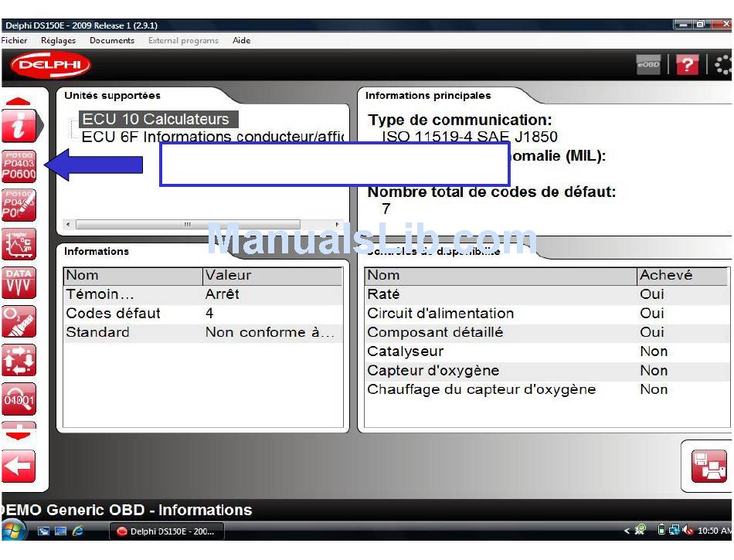Select the Raté row
Viewport: 734px width, 560px height.
(x=547, y=294)
